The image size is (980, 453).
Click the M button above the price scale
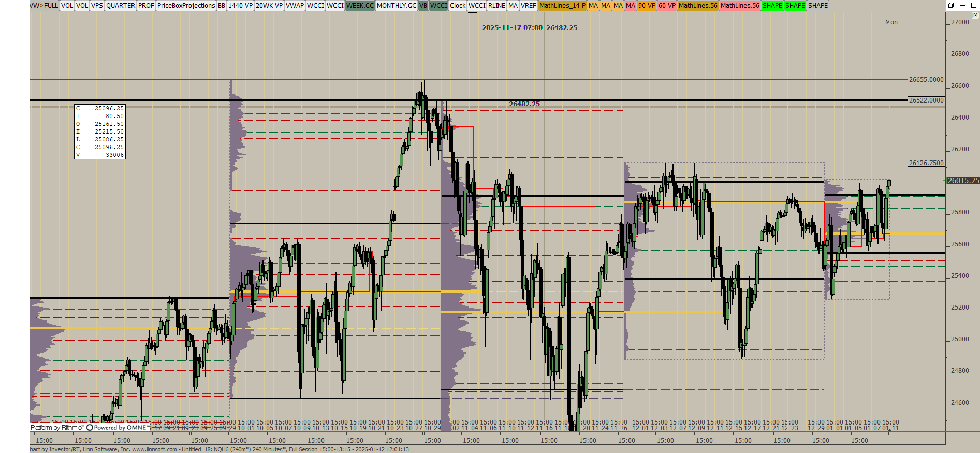tap(975, 15)
